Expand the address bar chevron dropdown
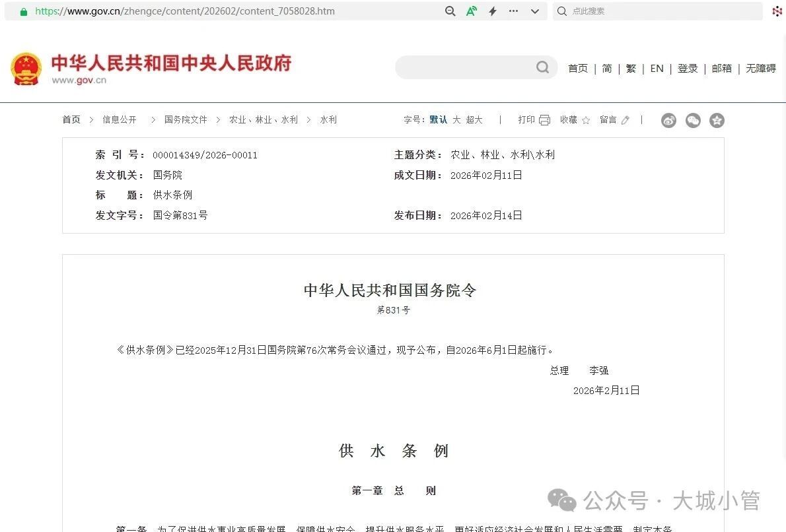The image size is (786, 532). pyautogui.click(x=535, y=11)
